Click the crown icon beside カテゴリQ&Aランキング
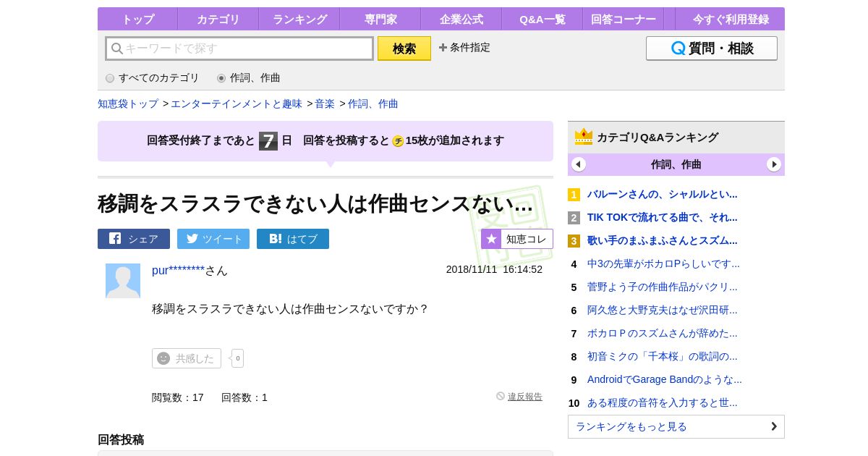This screenshot has width=868, height=456. tap(584, 137)
